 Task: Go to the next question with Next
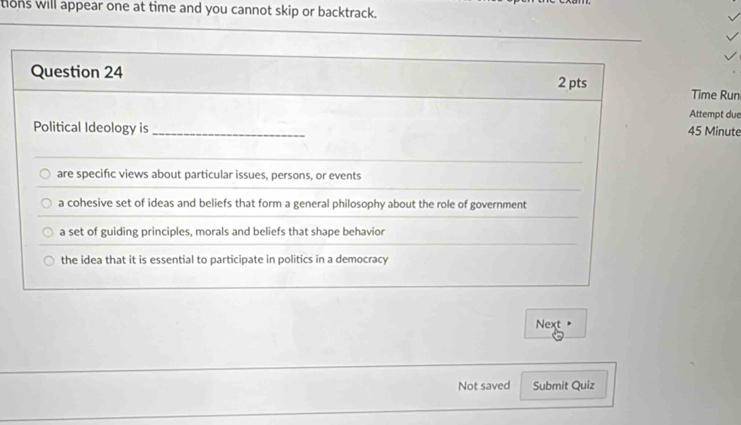(x=548, y=324)
